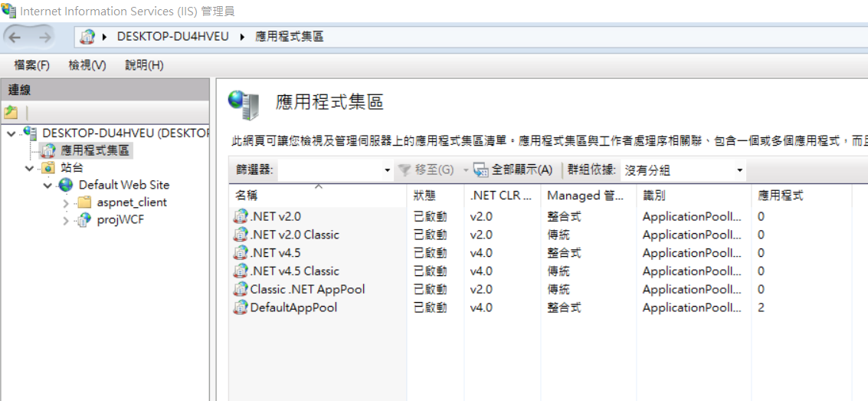Click the .NET v2.0 pool row icon
This screenshot has height=401, width=868.
click(241, 216)
